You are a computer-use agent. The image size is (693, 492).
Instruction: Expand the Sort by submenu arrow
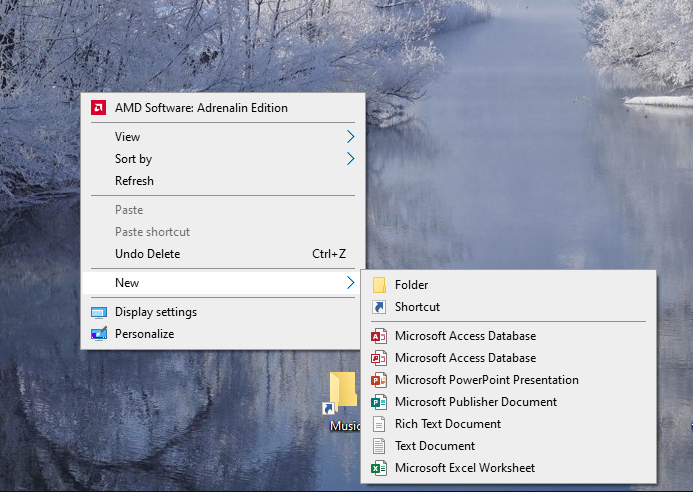pyautogui.click(x=350, y=159)
